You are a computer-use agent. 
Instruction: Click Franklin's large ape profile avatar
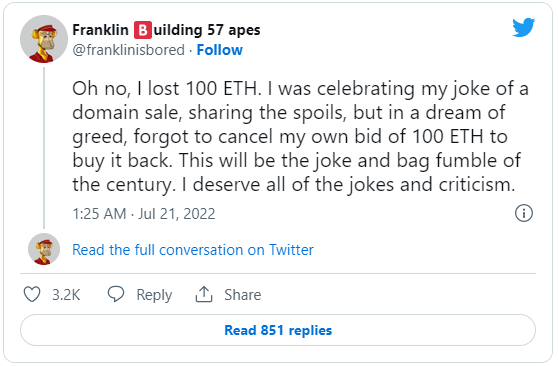click(44, 39)
